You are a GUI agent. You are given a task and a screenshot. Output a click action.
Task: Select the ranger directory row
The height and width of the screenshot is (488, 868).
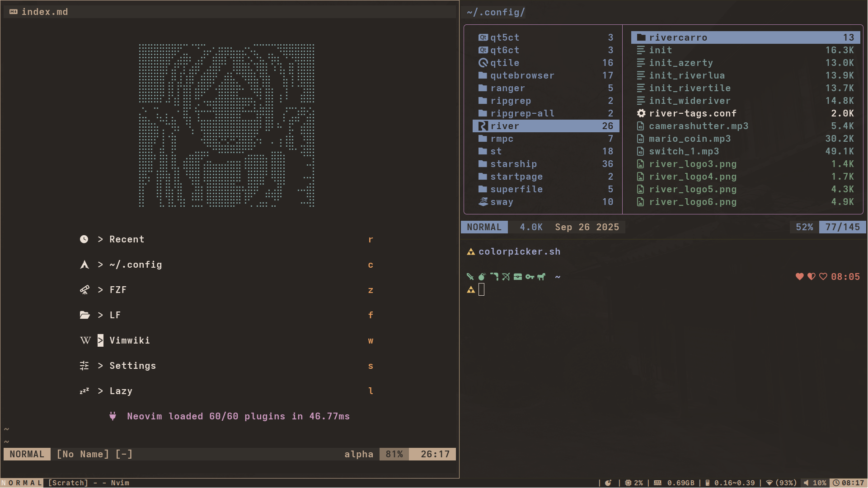[546, 88]
